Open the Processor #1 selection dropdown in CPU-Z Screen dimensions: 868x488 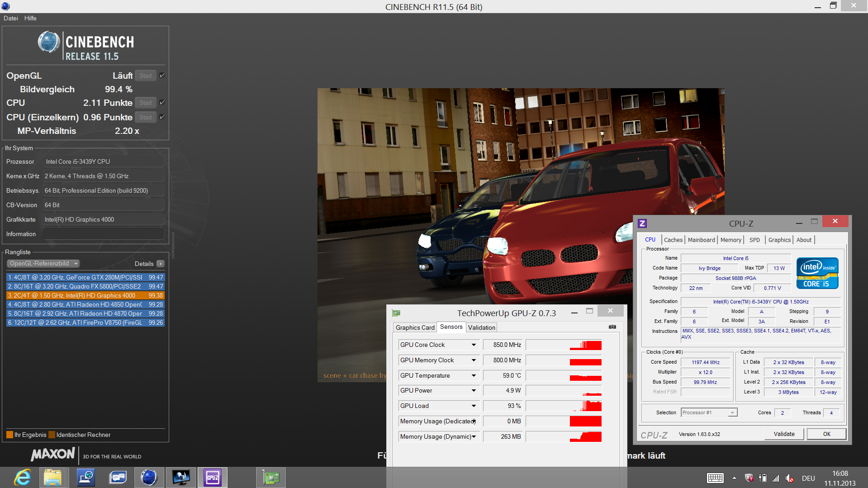click(x=709, y=412)
